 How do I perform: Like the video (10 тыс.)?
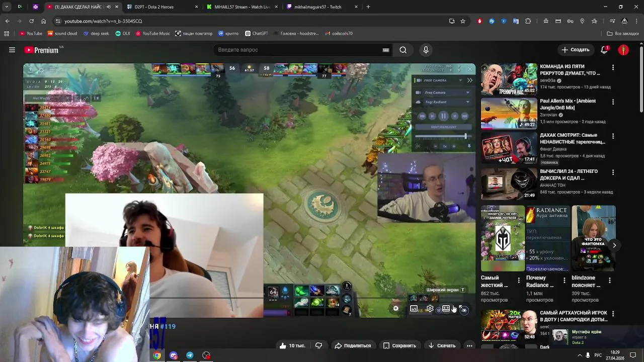(x=292, y=345)
